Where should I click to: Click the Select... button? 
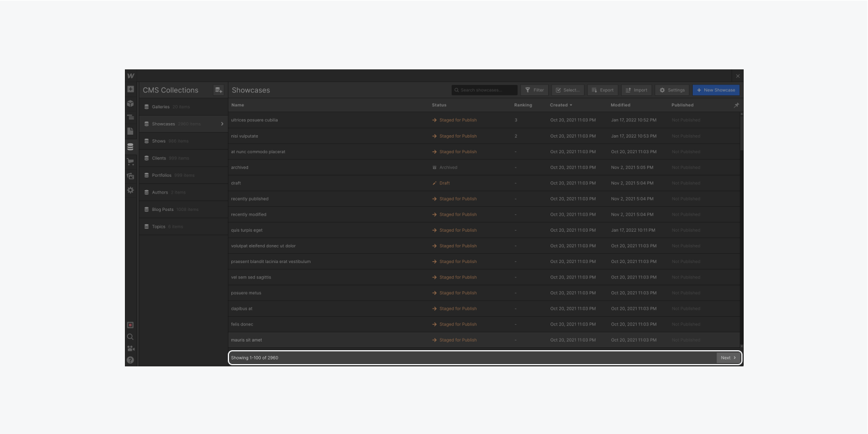568,90
